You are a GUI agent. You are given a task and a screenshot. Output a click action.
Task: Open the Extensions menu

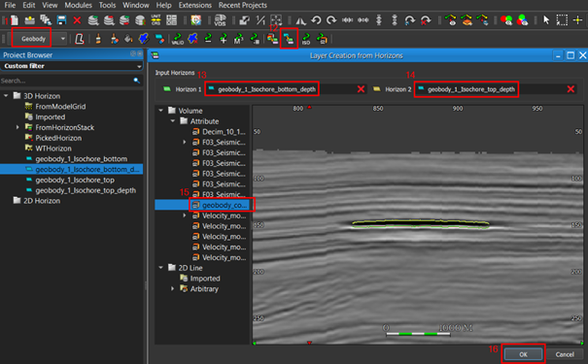point(195,5)
